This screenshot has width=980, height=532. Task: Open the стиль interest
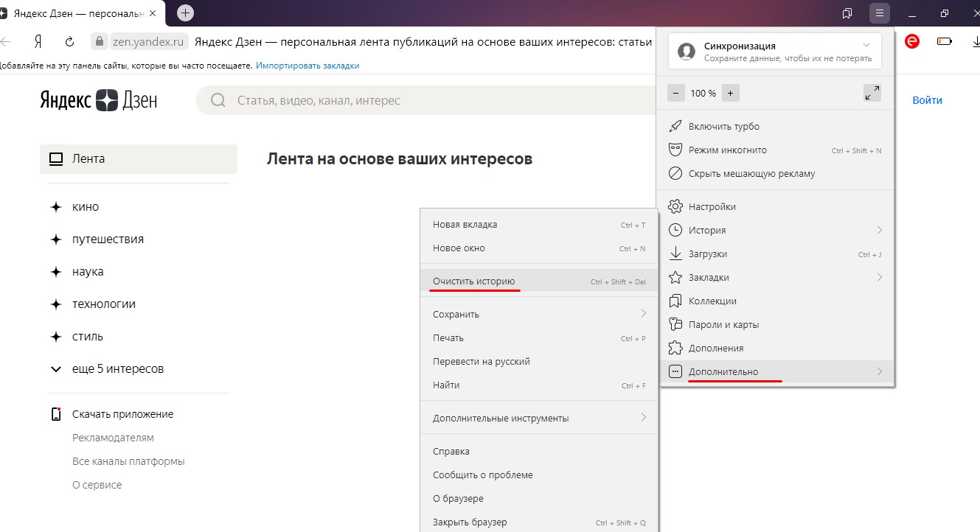88,337
